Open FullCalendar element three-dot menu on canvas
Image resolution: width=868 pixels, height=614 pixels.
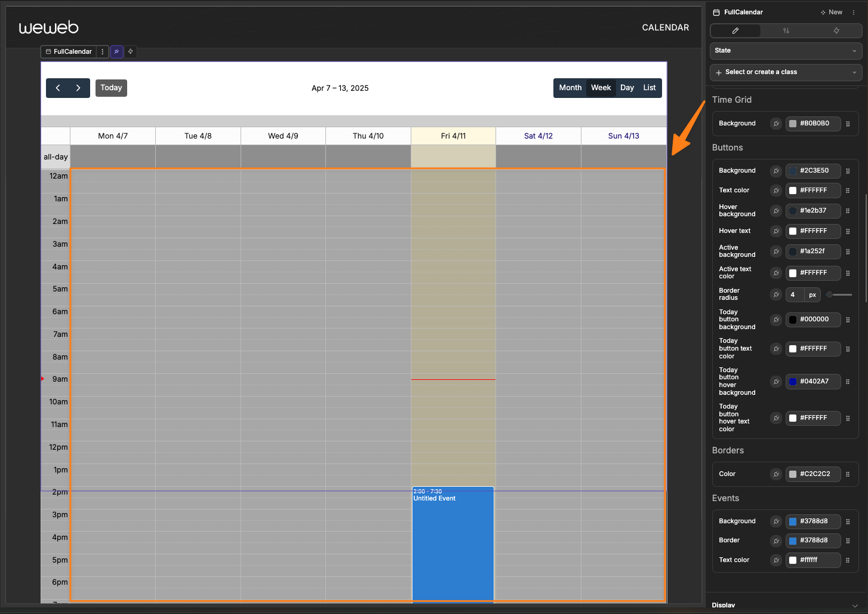pos(103,52)
